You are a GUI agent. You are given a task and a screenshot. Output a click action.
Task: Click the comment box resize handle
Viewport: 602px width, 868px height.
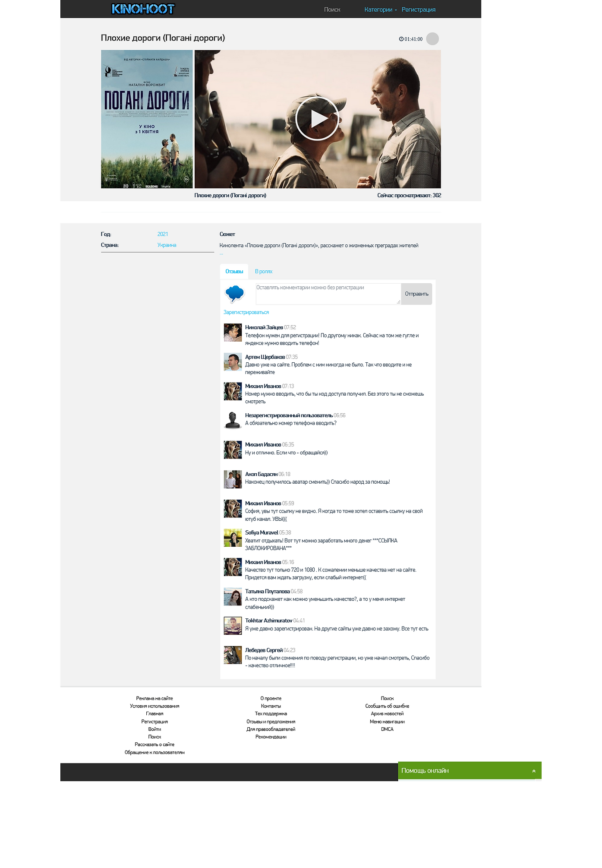coord(398,302)
